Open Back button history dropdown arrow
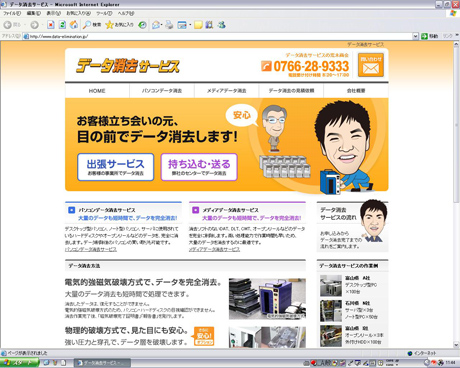The width and height of the screenshot is (460, 368). pos(25,25)
